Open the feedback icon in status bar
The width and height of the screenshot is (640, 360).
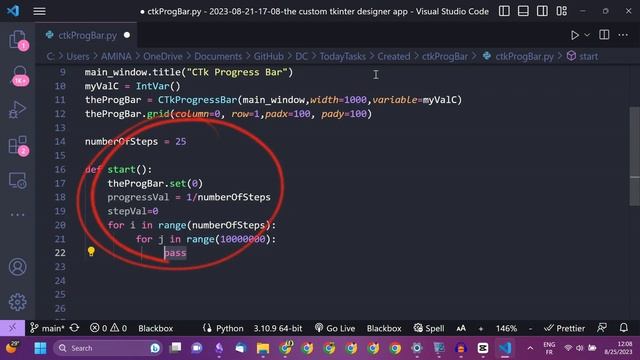(602, 328)
